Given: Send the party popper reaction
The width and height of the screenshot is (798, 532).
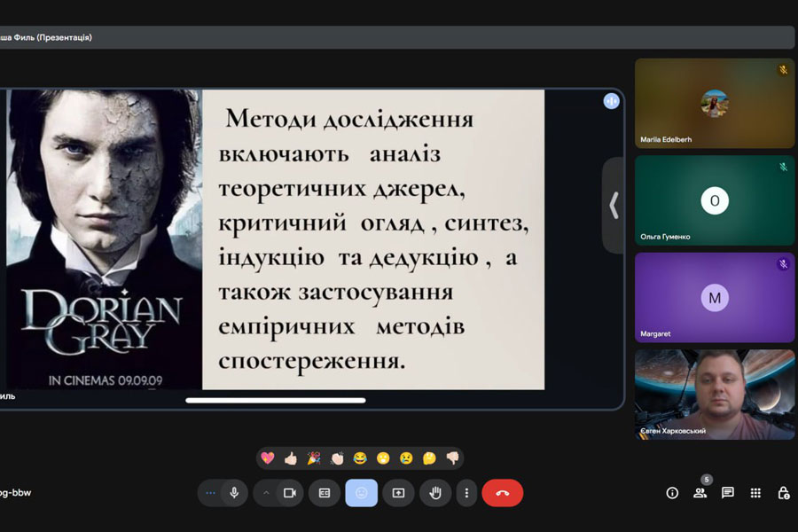Looking at the screenshot, I should tap(314, 458).
